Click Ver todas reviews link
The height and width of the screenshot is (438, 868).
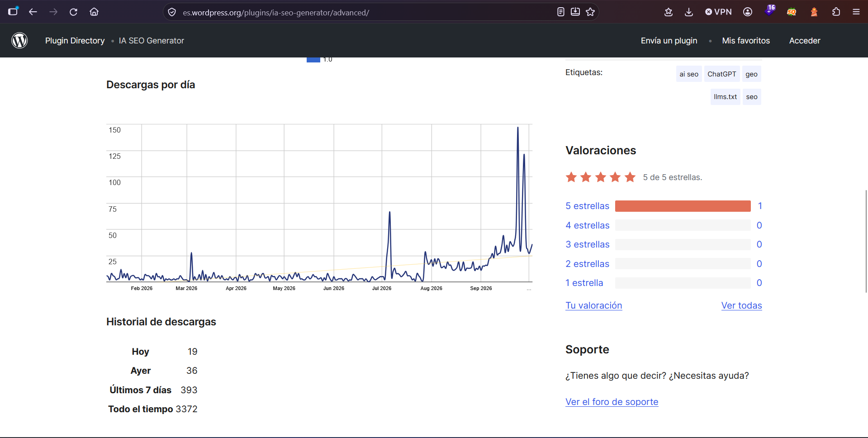tap(741, 305)
